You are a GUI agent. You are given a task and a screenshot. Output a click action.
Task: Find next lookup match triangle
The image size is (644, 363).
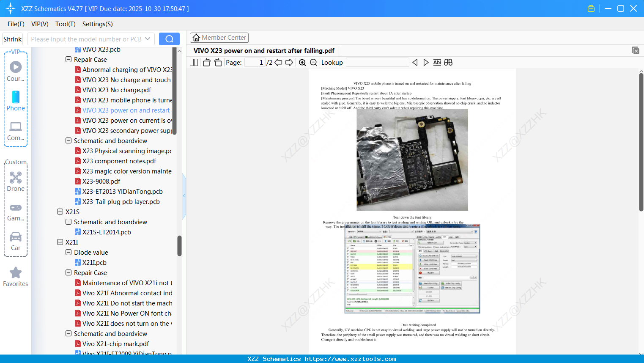(x=426, y=63)
